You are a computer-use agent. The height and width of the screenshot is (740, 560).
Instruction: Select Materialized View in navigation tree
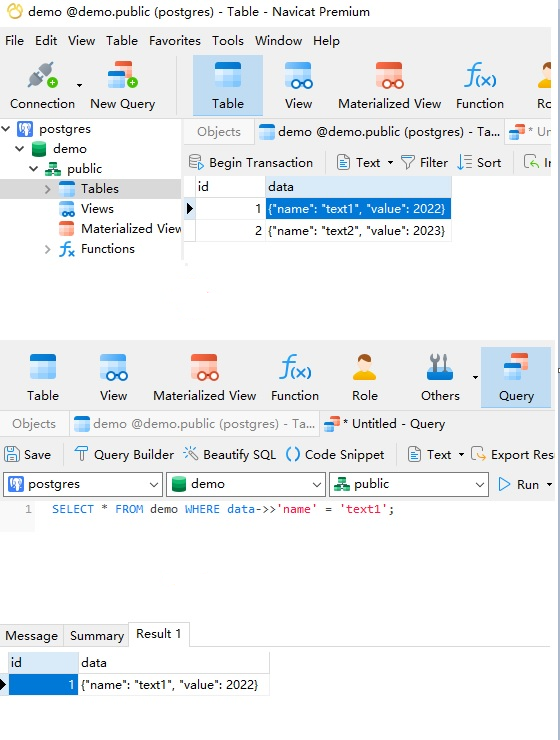(132, 228)
